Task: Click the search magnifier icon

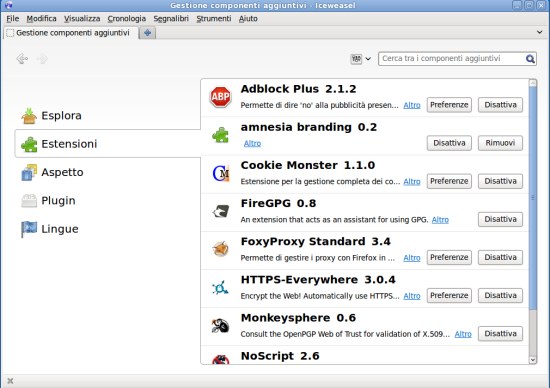Action: coord(530,59)
